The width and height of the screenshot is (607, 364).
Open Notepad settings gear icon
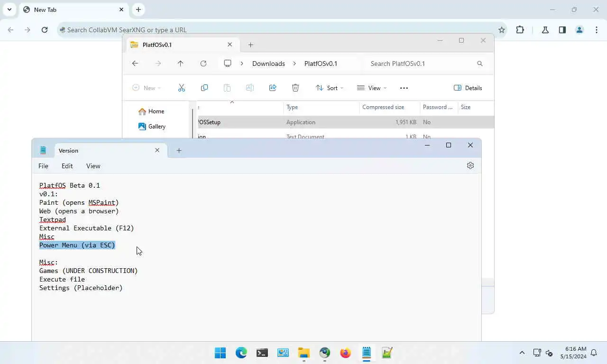(470, 165)
